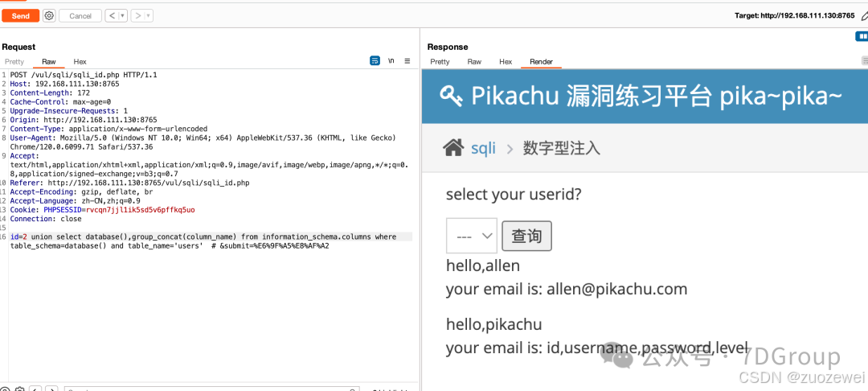The image size is (868, 391).
Task: Click the 'Origin: http://192.168.111.130:8765' header line
Action: pos(84,120)
